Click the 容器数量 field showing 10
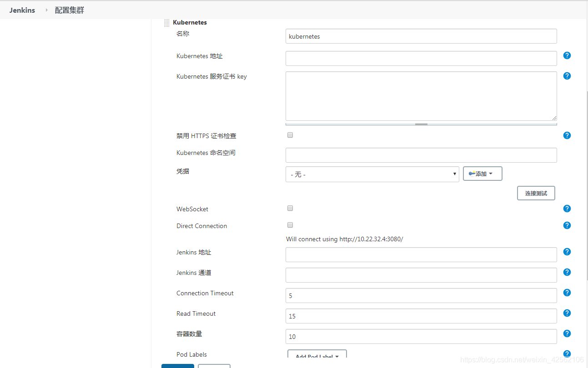 click(x=421, y=336)
